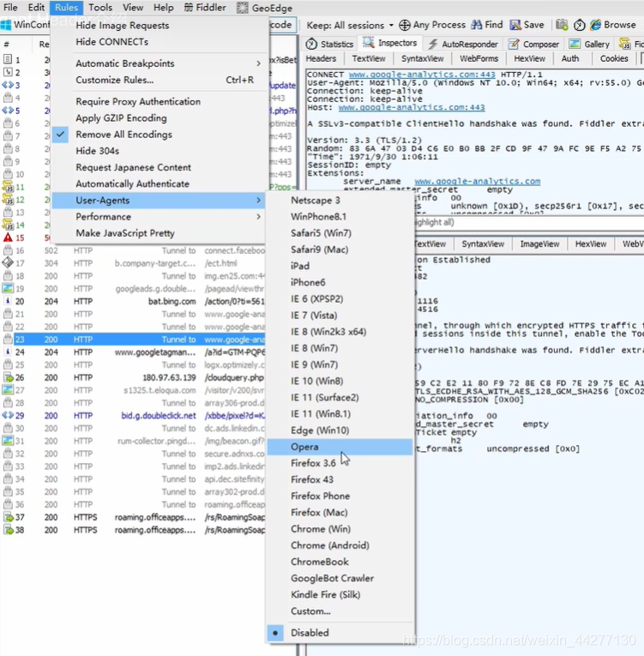Click the Any Process target icon
644x656 pixels.
(x=404, y=25)
